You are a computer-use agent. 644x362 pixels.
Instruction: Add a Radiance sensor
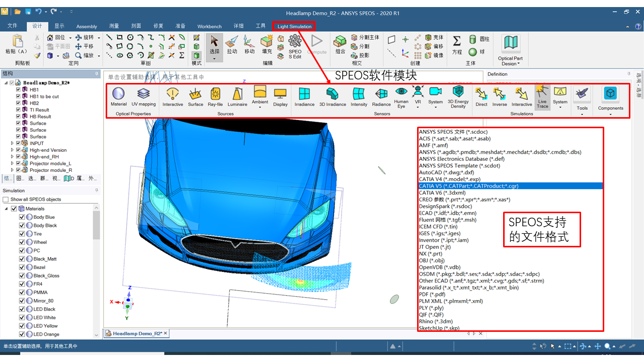[x=381, y=97]
